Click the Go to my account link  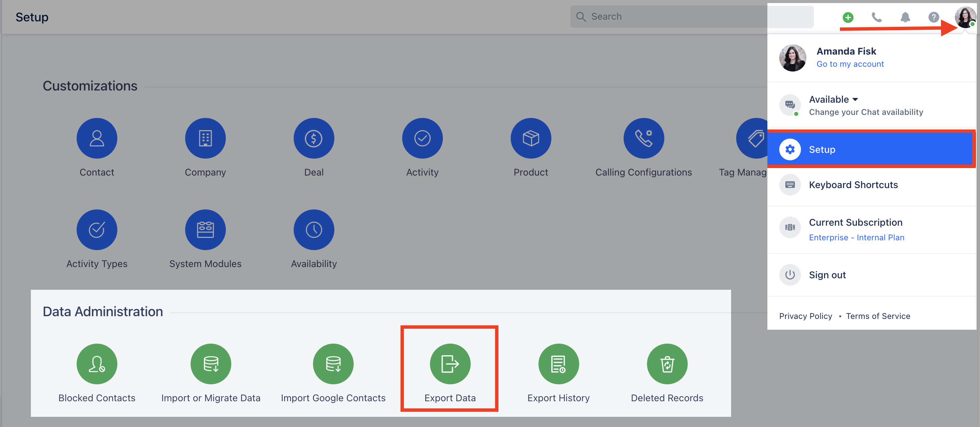[850, 64]
